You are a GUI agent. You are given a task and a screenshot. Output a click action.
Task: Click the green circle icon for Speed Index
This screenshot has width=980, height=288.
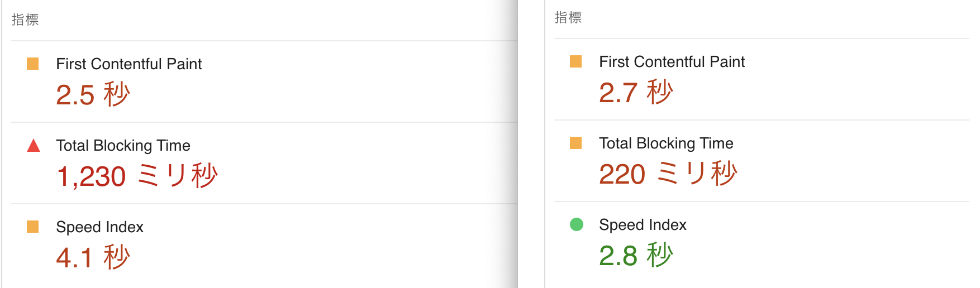click(577, 224)
